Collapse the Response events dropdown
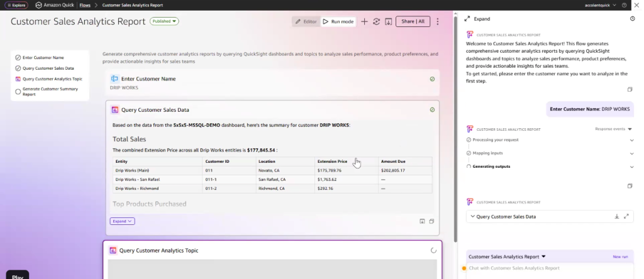Screen dimensions: 644x279 [x=613, y=129]
